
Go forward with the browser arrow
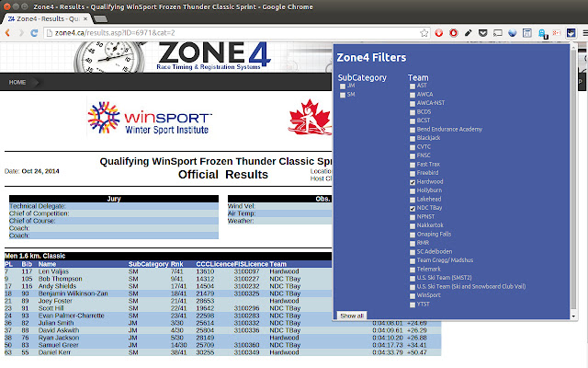point(21,33)
